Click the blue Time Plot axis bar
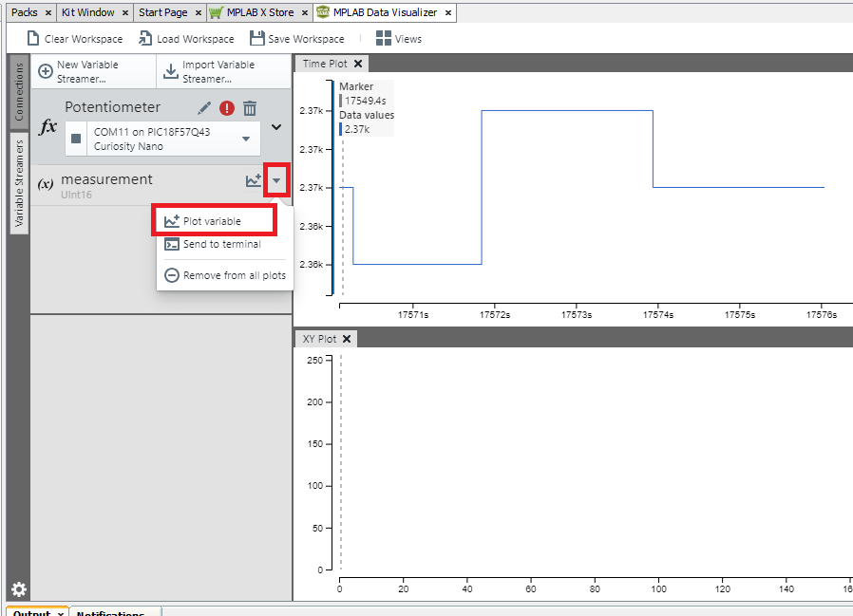 [x=332, y=188]
